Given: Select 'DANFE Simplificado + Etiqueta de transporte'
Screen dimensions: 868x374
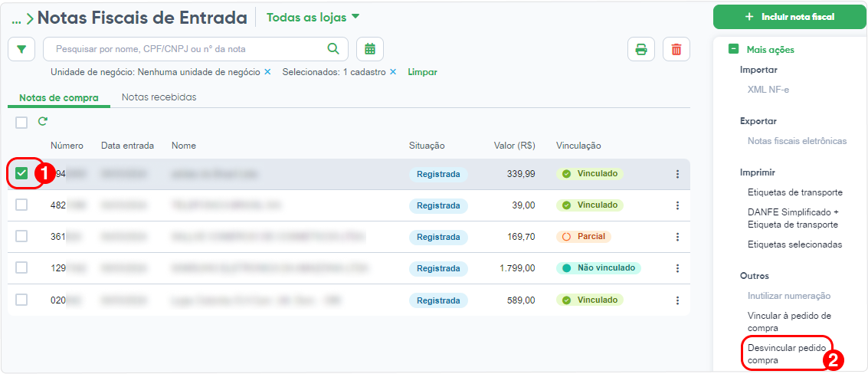Looking at the screenshot, I should (x=793, y=218).
